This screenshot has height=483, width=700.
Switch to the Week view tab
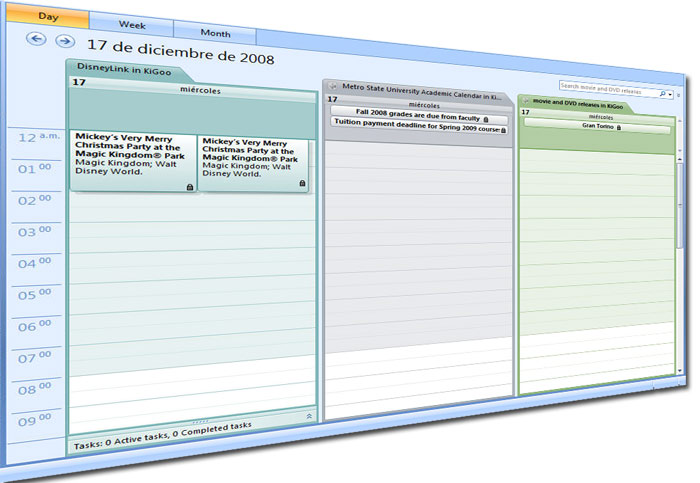click(x=132, y=25)
